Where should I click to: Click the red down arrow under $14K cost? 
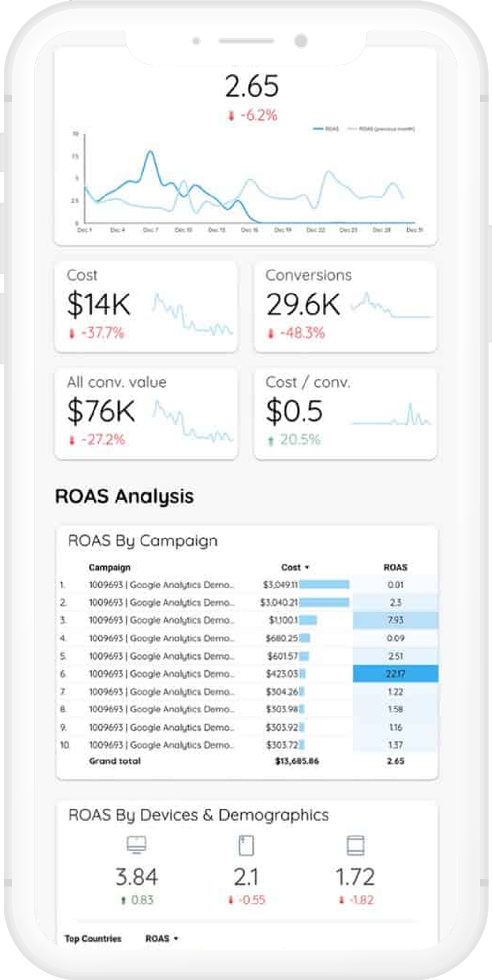[x=72, y=334]
